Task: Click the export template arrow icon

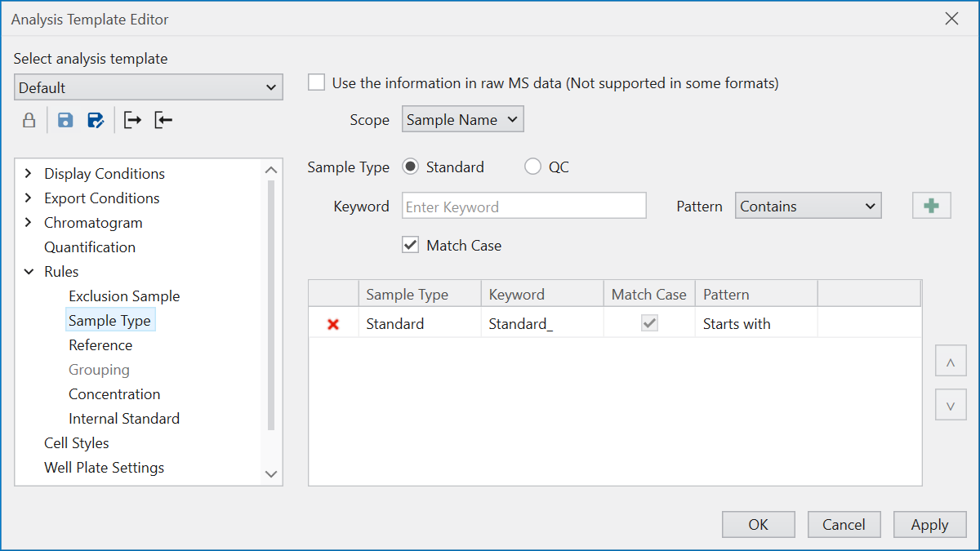Action: click(132, 121)
